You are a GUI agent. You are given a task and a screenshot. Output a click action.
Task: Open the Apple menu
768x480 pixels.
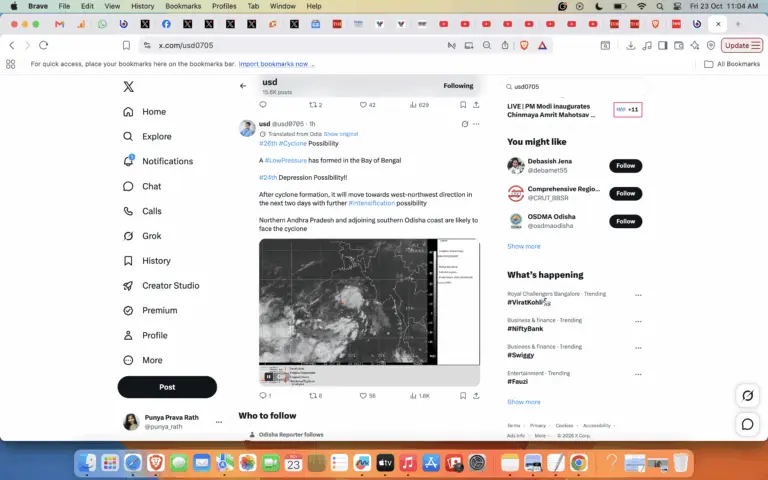(x=14, y=6)
